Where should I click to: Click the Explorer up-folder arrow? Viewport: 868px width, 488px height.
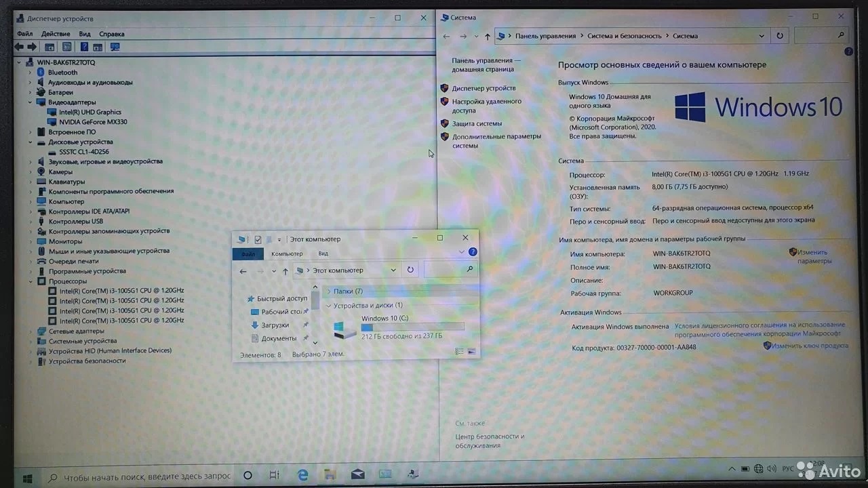point(285,271)
